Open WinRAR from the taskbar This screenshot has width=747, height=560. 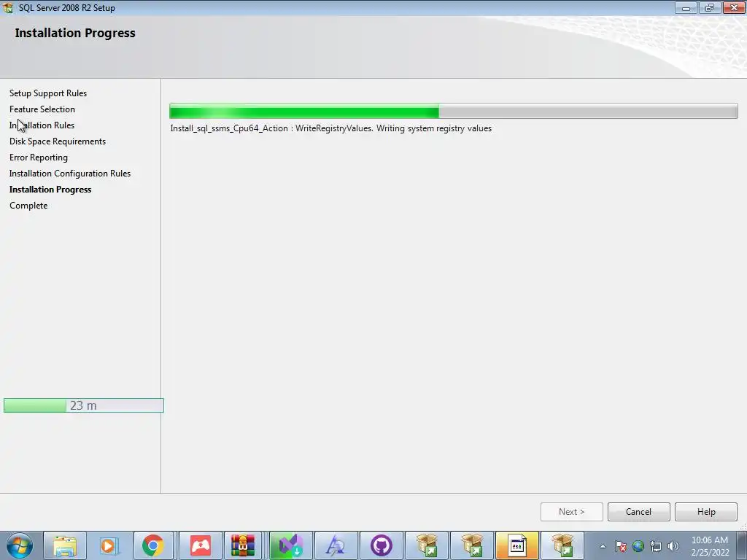click(243, 545)
